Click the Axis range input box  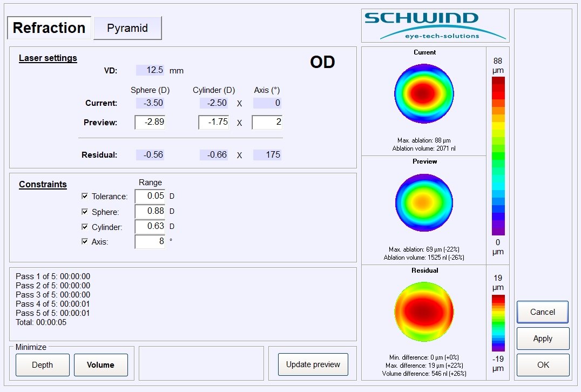(150, 242)
